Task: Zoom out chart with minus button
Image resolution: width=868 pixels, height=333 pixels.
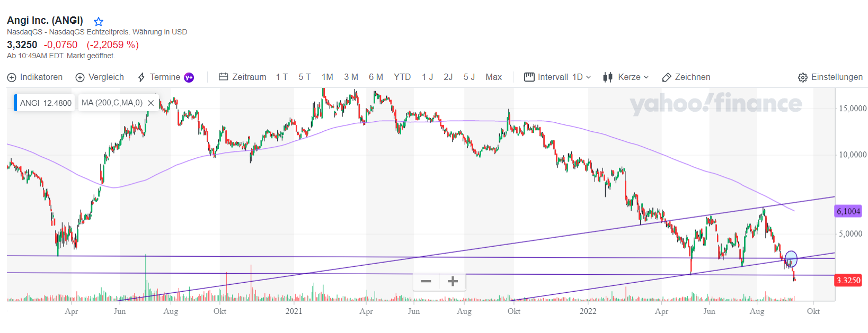Action: [x=426, y=281]
